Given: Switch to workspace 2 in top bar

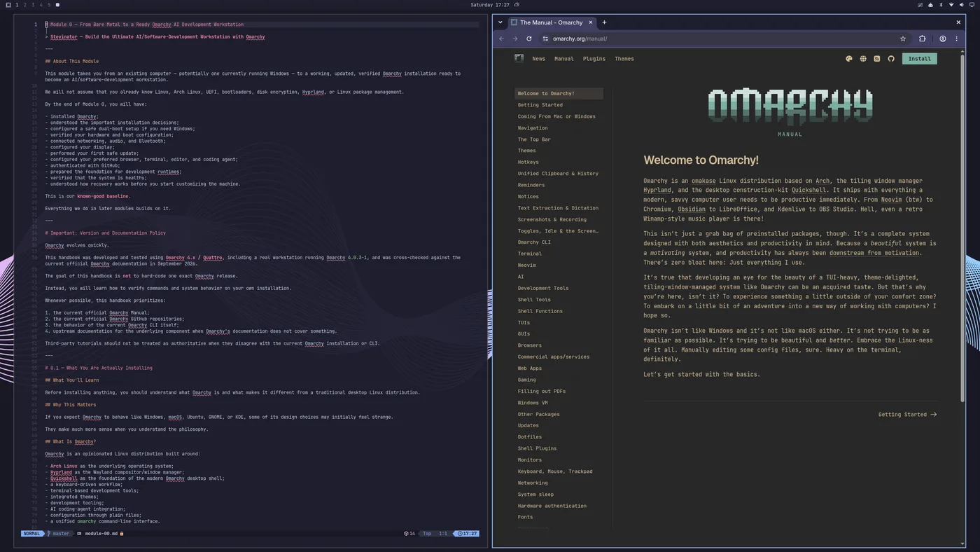Looking at the screenshot, I should pos(25,5).
